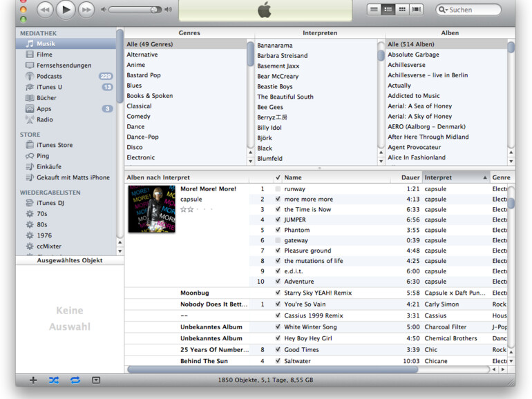Set the album star rating
The image size is (532, 399).
point(197,209)
